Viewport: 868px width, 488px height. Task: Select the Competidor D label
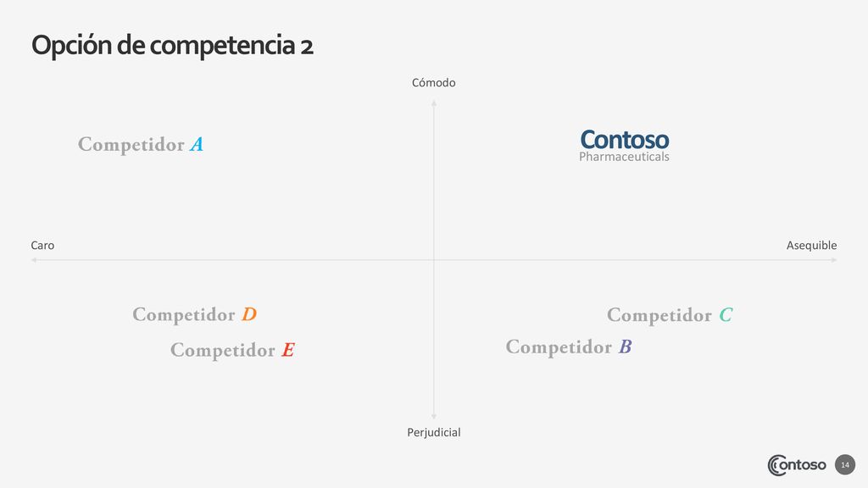[x=194, y=314]
